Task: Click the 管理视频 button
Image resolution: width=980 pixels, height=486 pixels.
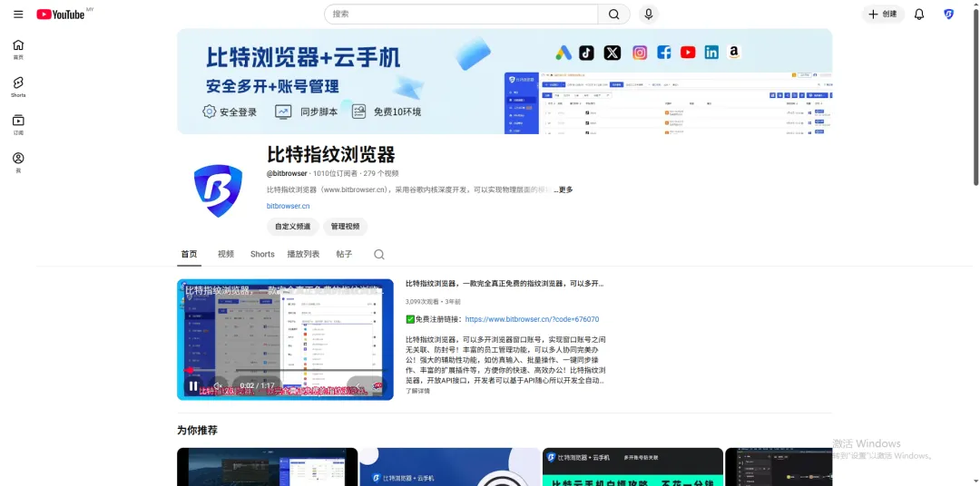Action: click(x=345, y=227)
